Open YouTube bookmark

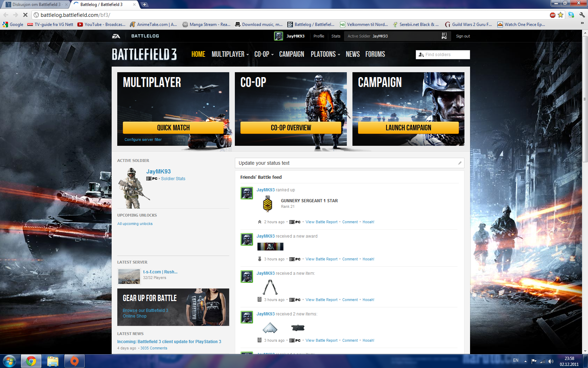[x=101, y=25]
